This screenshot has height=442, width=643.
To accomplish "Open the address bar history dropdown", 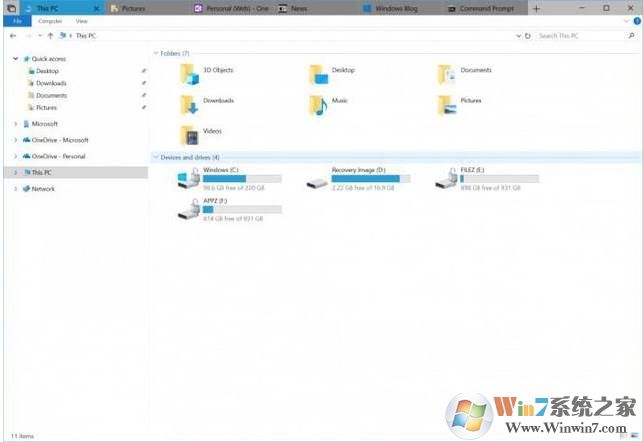I will [518, 36].
